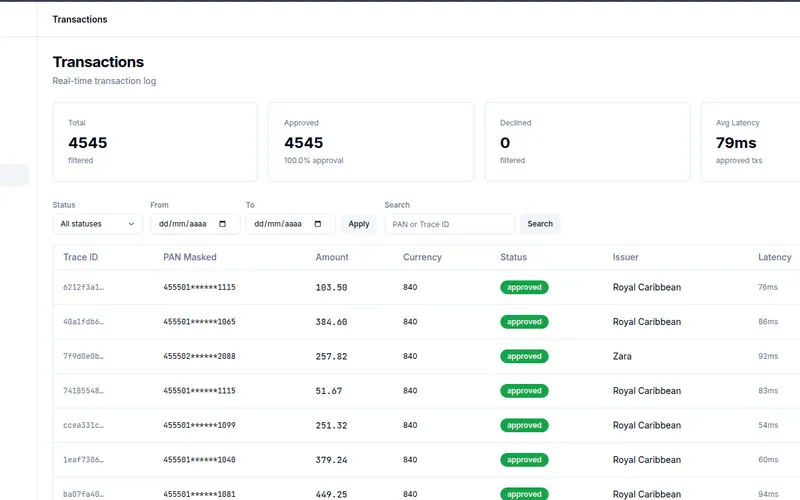Click the Declined 0 stat card
The width and height of the screenshot is (800, 500).
click(x=587, y=142)
